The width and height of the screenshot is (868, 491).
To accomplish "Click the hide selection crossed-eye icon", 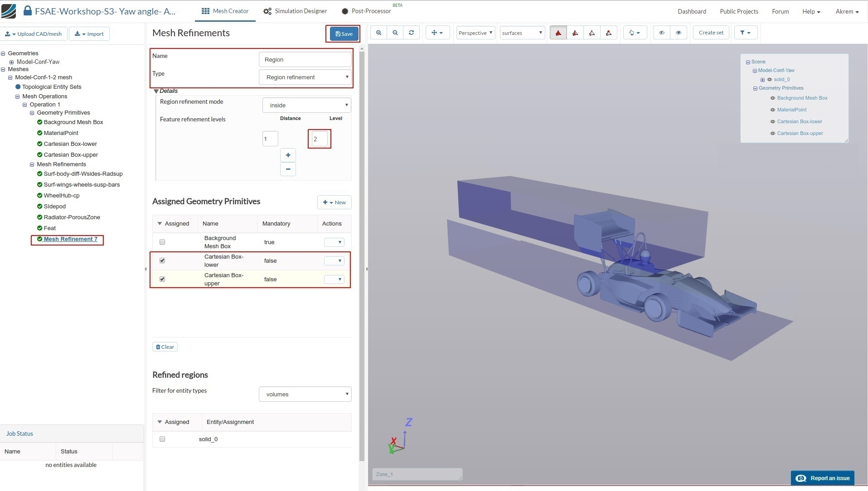I will [x=661, y=33].
